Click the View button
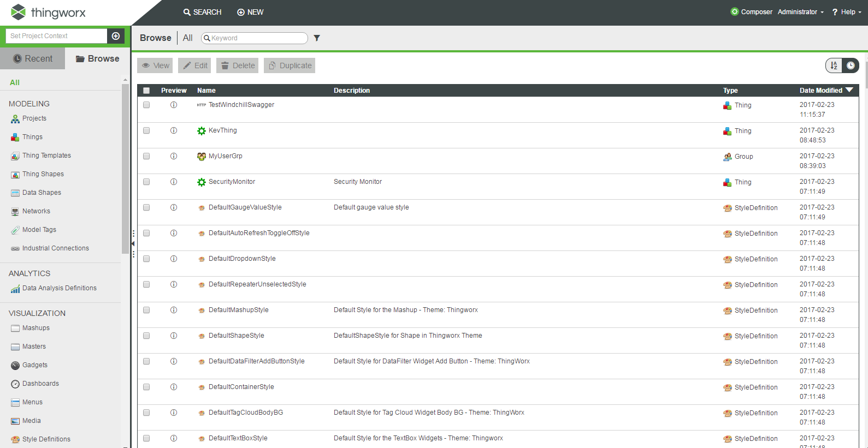This screenshot has width=868, height=448. [x=155, y=65]
